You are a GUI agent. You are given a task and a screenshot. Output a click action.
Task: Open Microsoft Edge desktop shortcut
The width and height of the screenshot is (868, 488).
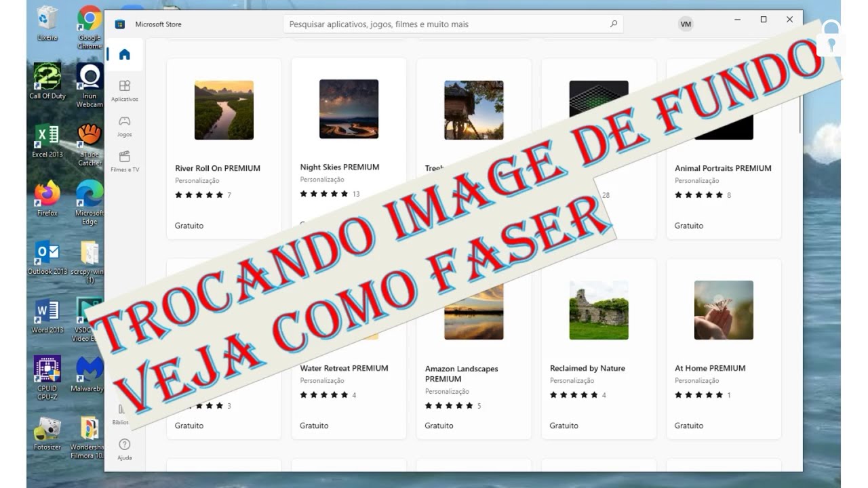pyautogui.click(x=90, y=203)
